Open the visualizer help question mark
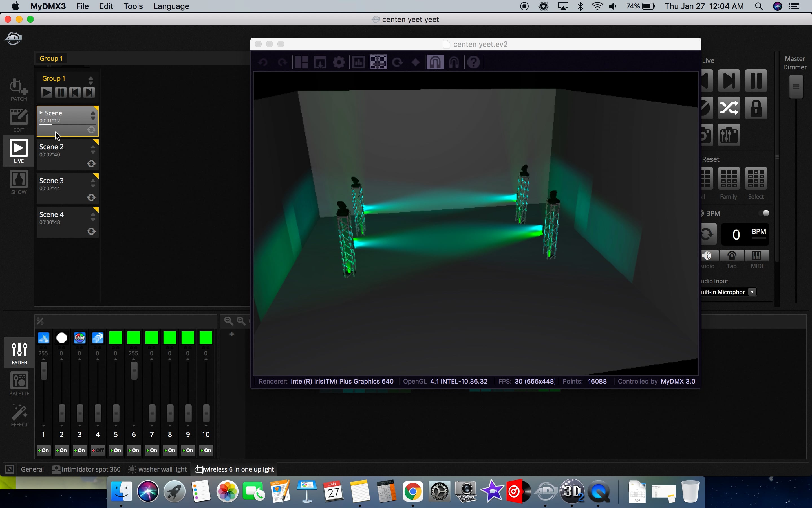The image size is (812, 508). 474,62
